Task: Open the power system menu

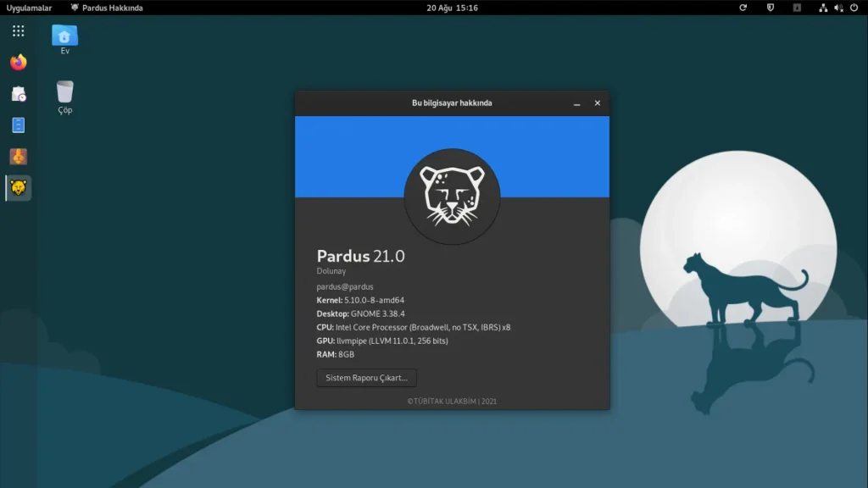Action: [854, 8]
